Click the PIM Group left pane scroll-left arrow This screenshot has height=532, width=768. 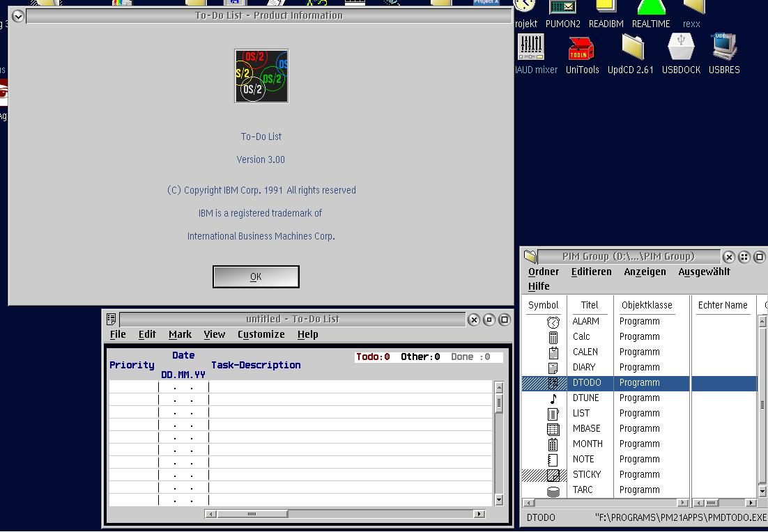(x=529, y=503)
